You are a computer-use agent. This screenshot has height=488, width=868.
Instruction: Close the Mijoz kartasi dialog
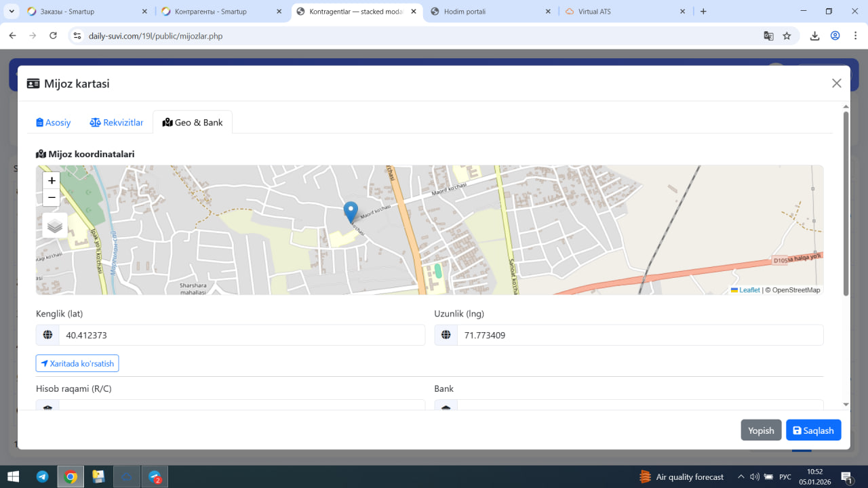tap(837, 83)
